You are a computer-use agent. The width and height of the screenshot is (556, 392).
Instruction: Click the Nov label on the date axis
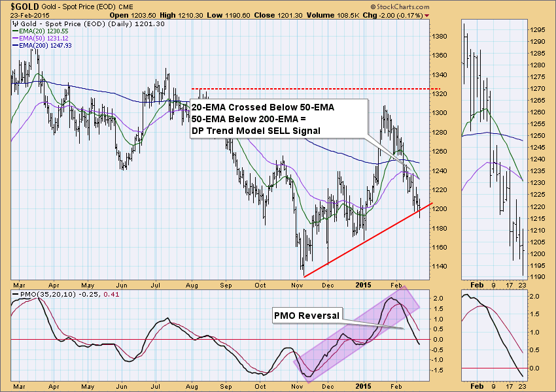pos(297,286)
